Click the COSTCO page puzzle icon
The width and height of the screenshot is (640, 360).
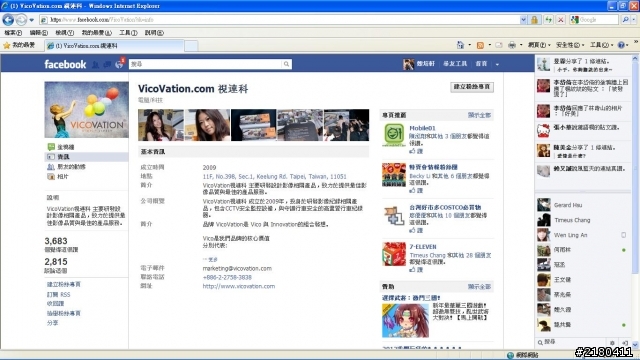pyautogui.click(x=393, y=215)
